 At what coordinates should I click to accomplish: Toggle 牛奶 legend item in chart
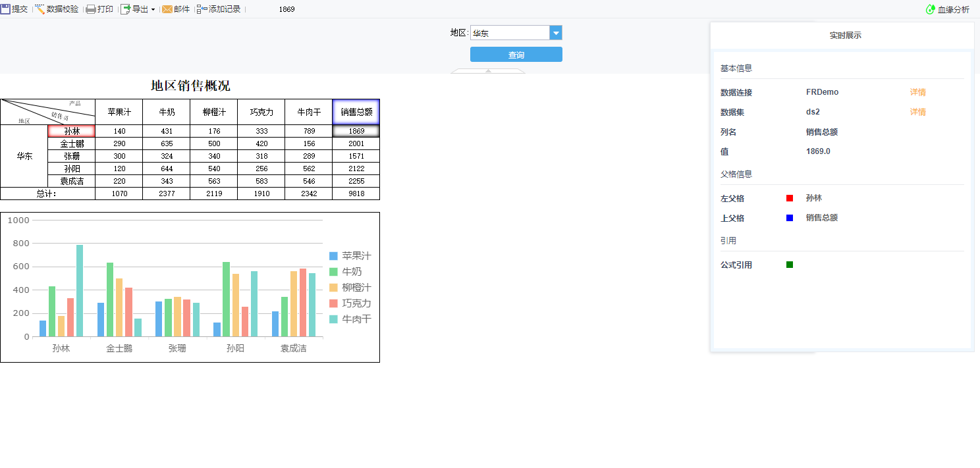tap(346, 272)
